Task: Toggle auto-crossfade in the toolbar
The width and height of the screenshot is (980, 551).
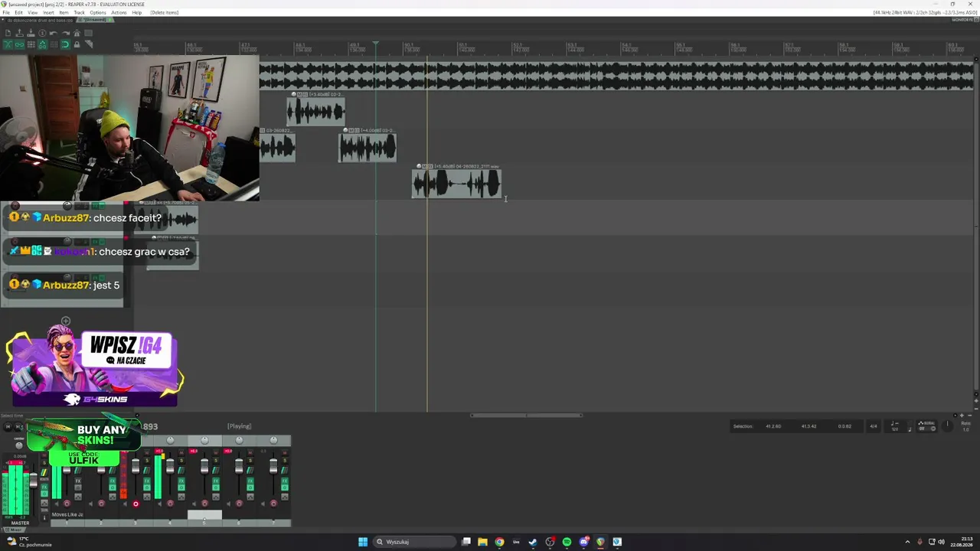Action: point(8,44)
